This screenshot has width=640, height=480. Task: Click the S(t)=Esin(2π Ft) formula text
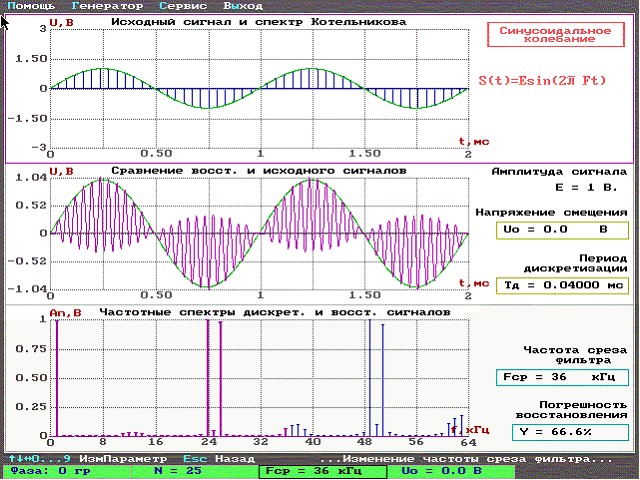coord(542,79)
